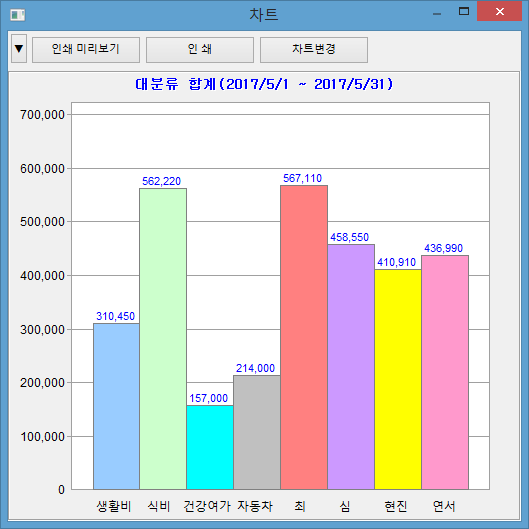Screen dimensions: 529x529
Task: Click the 700,000 y-axis label
Action: point(42,115)
